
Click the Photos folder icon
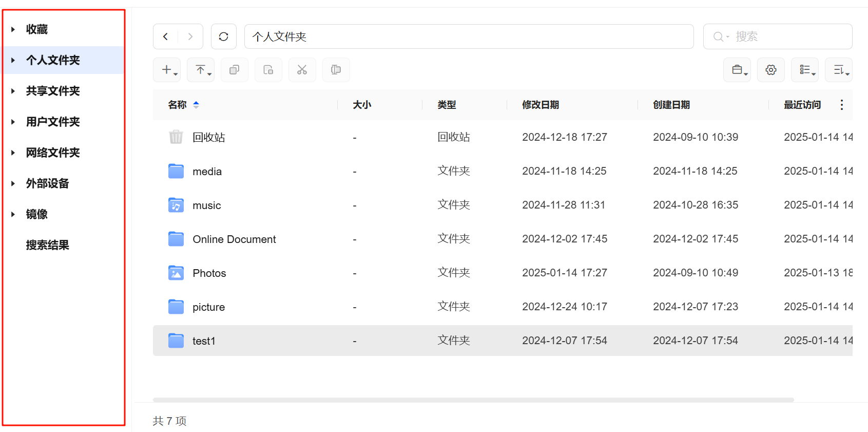pos(176,273)
